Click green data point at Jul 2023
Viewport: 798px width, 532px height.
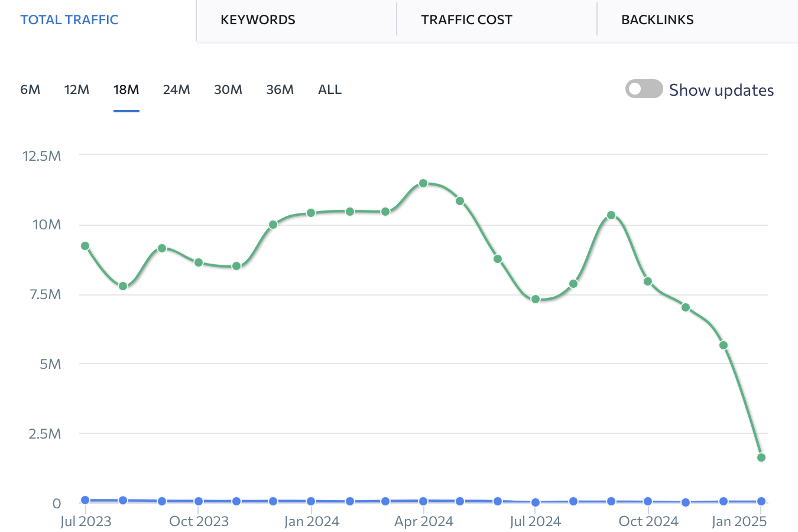pyautogui.click(x=85, y=246)
